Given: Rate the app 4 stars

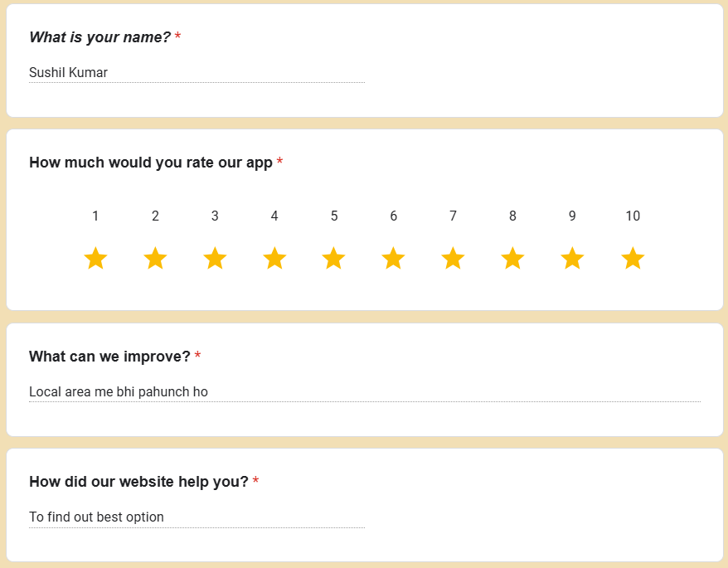Looking at the screenshot, I should [x=274, y=259].
